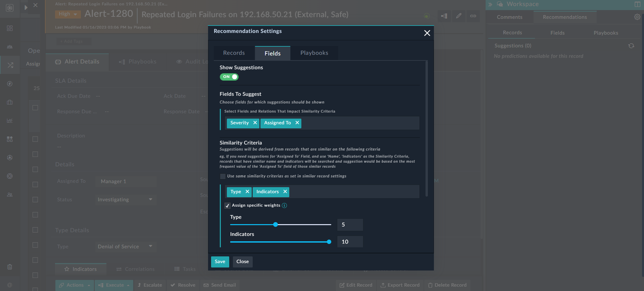Click the Type weight slider handle
Viewport: 644px width, 291px height.
(276, 224)
